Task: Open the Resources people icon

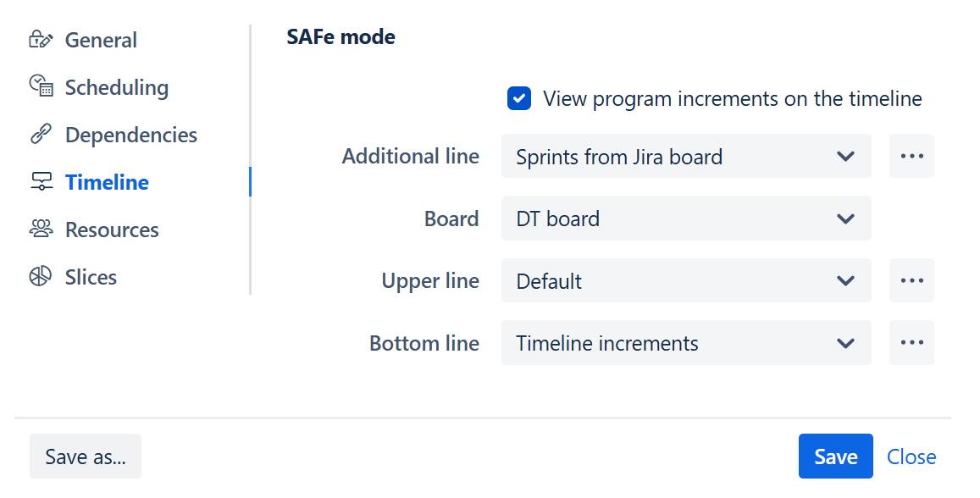Action: (41, 229)
